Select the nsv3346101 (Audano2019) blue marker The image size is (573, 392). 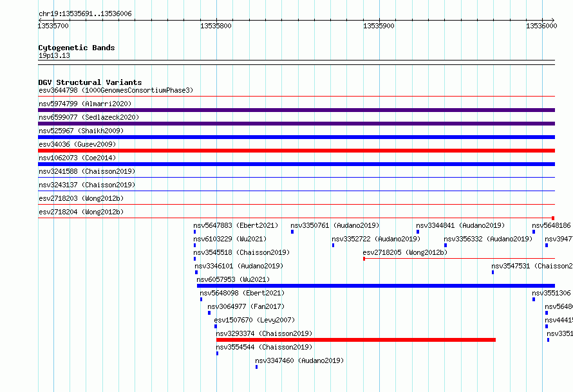click(x=196, y=272)
